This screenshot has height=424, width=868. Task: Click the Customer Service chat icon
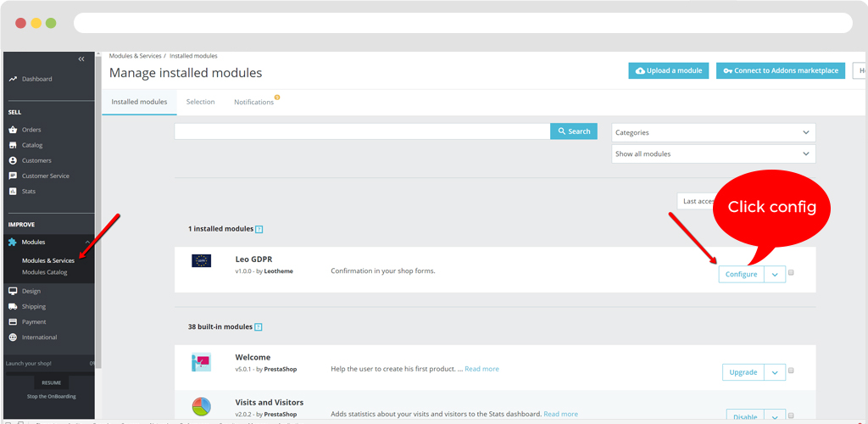click(13, 176)
